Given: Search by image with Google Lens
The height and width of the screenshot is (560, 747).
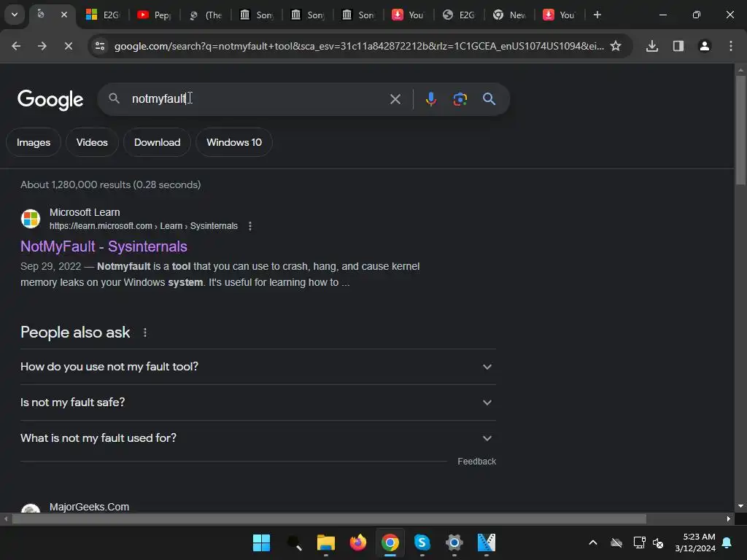Looking at the screenshot, I should coord(460,99).
